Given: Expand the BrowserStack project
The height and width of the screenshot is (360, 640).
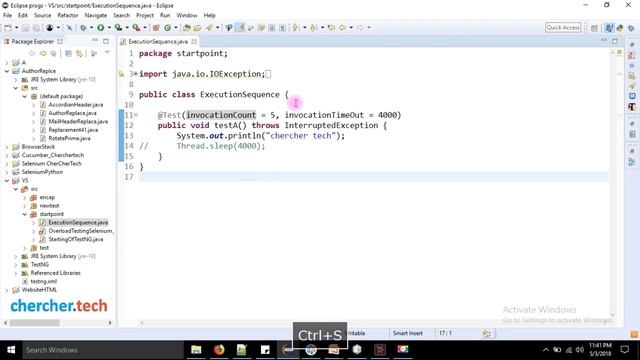Looking at the screenshot, I should tap(7, 147).
